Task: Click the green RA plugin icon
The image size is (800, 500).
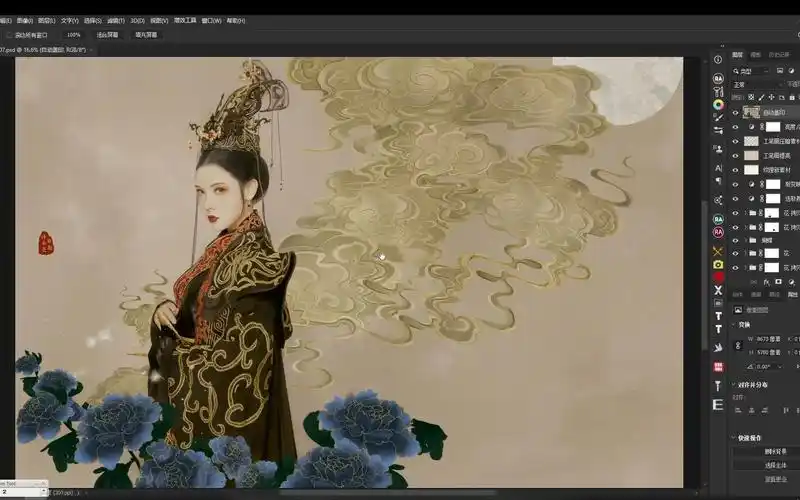Action: [718, 219]
